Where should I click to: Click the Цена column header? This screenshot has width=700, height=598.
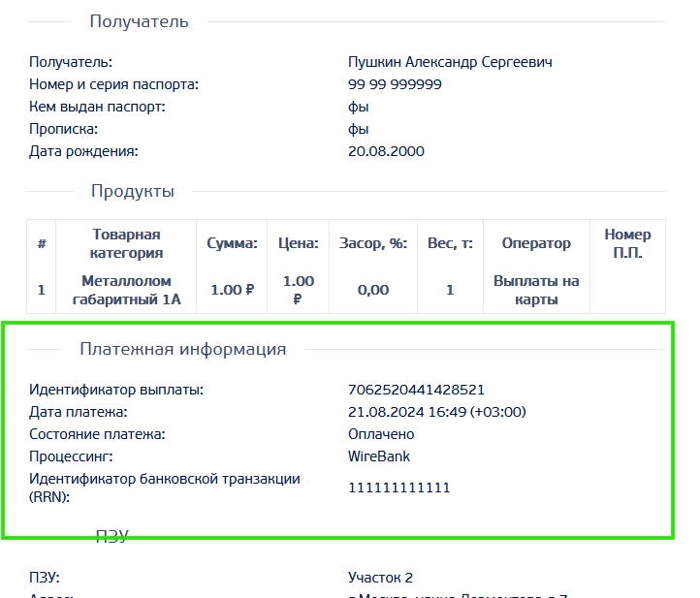297,243
